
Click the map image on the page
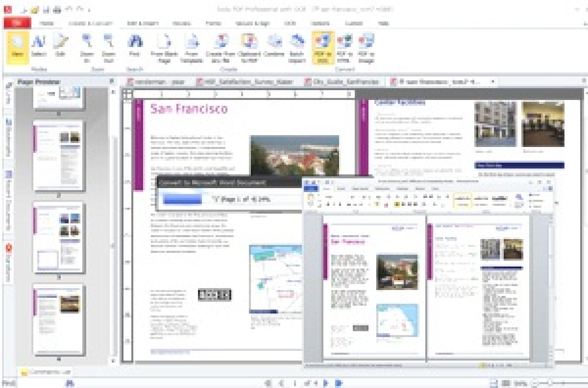[275, 279]
